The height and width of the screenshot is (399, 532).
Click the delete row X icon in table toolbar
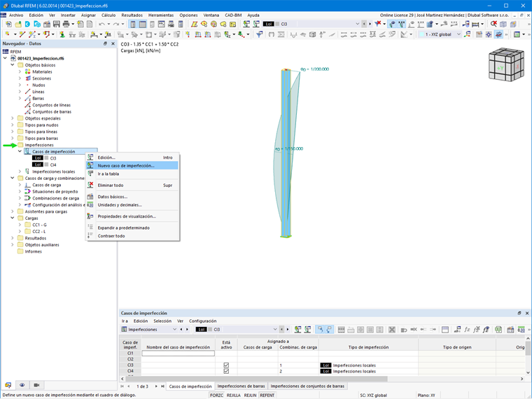click(392, 330)
